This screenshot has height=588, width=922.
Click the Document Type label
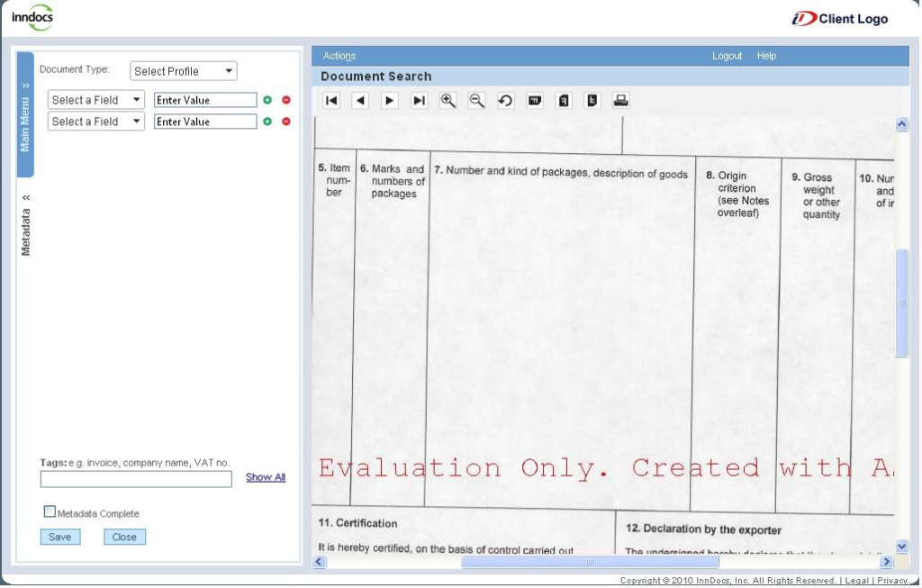point(74,69)
